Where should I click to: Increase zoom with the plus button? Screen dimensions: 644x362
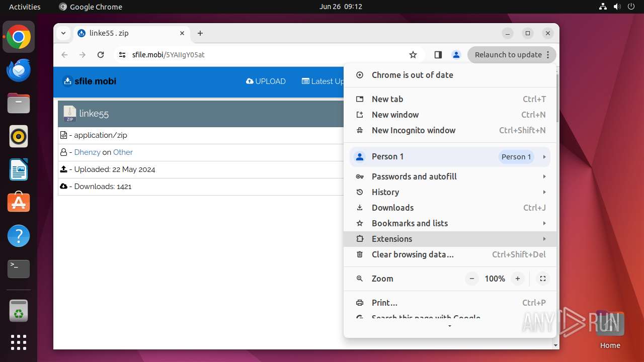click(x=518, y=279)
